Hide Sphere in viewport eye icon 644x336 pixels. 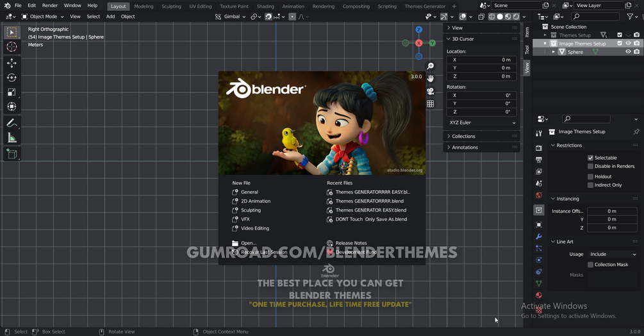tap(628, 52)
